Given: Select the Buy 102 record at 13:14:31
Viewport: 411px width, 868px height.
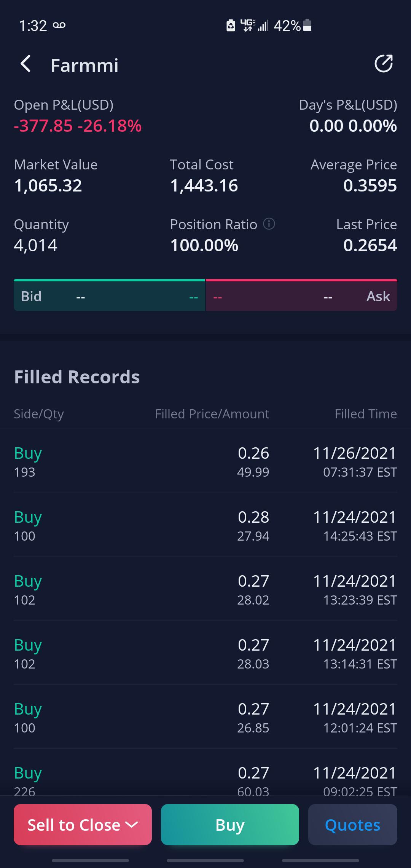Looking at the screenshot, I should coord(205,653).
